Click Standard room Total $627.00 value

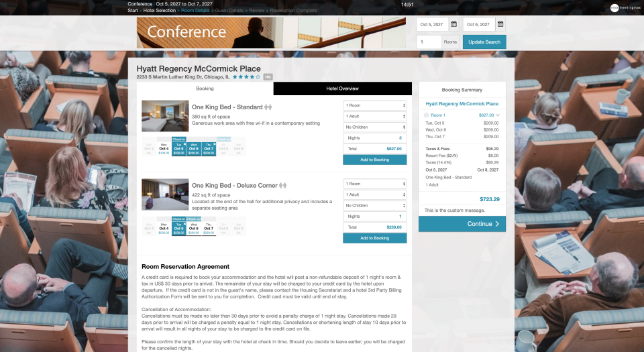click(x=394, y=149)
